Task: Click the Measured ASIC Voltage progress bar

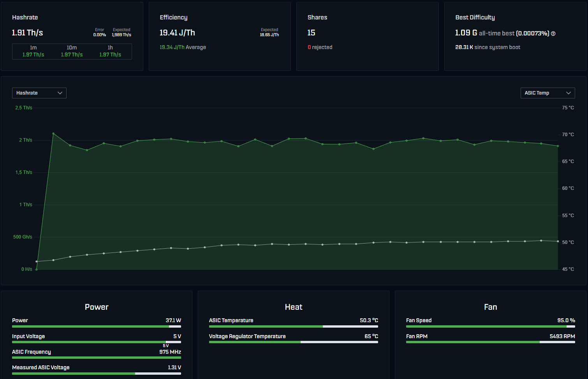Action: pos(96,374)
